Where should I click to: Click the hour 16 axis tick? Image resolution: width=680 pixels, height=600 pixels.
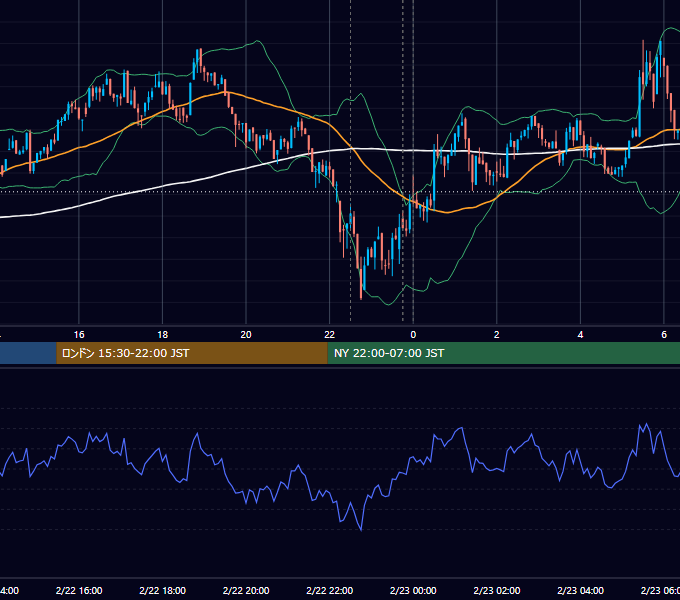[x=79, y=335]
